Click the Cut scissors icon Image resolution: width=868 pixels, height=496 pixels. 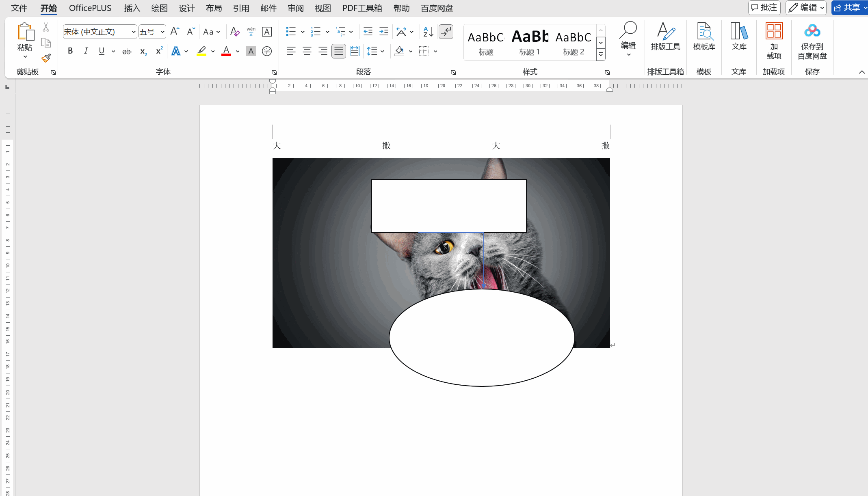(46, 27)
